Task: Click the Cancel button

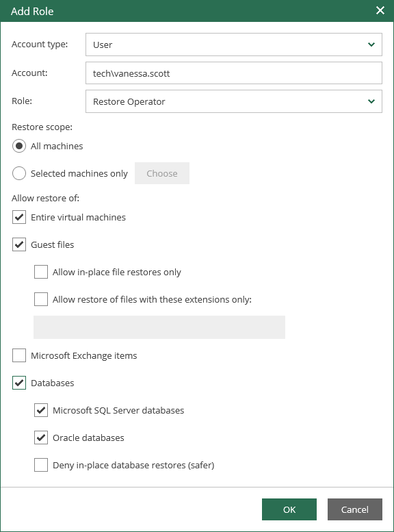Action: coord(354,509)
